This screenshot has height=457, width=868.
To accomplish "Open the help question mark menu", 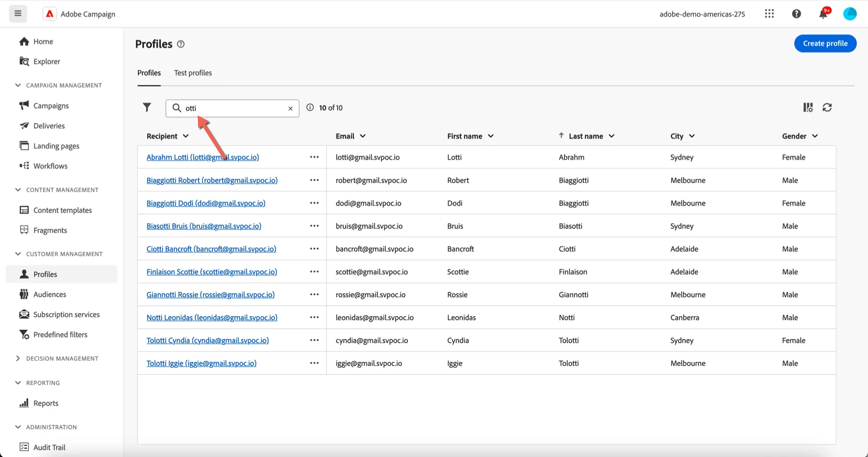I will (x=796, y=14).
